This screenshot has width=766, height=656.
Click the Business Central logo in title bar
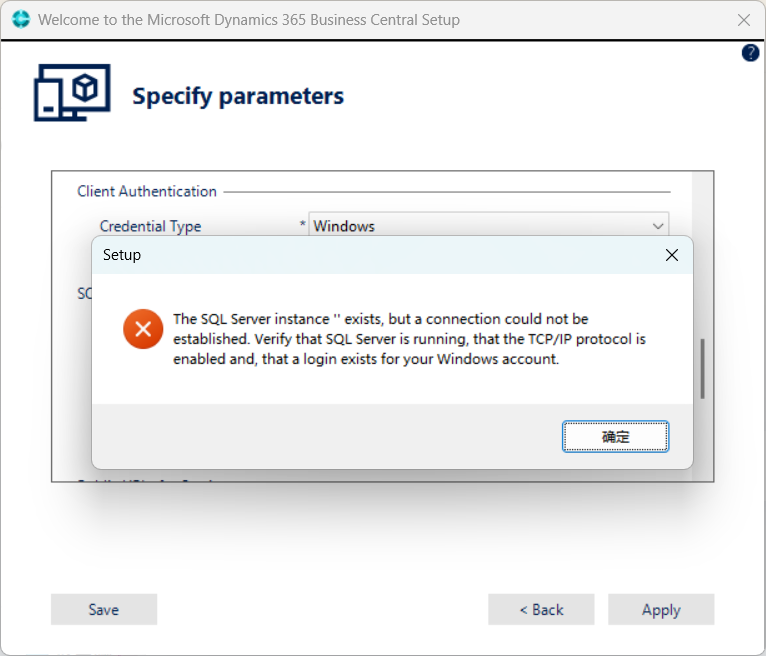tap(21, 20)
